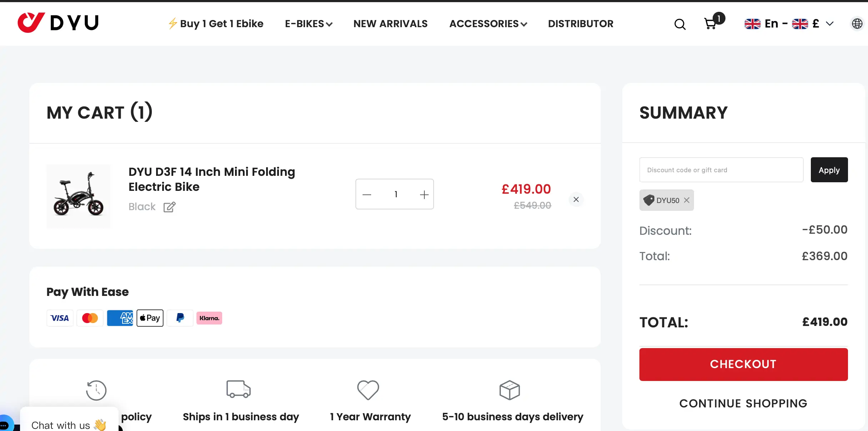The image size is (868, 431).
Task: Open the shopping cart icon
Action: [711, 24]
